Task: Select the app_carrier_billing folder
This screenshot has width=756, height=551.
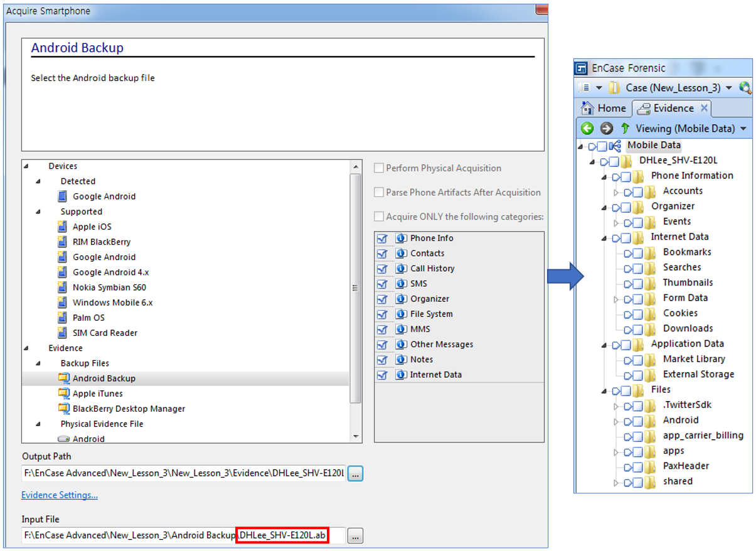Action: point(703,436)
